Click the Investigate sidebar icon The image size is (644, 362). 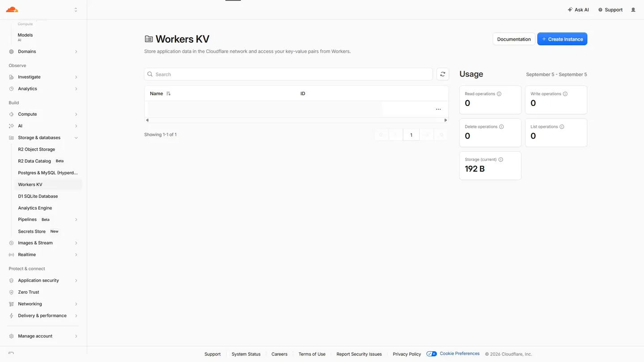pos(12,77)
